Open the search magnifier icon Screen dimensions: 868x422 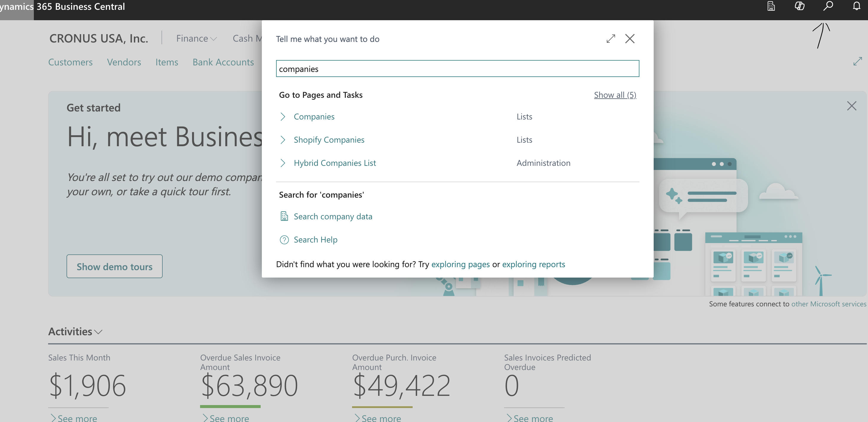(x=828, y=7)
